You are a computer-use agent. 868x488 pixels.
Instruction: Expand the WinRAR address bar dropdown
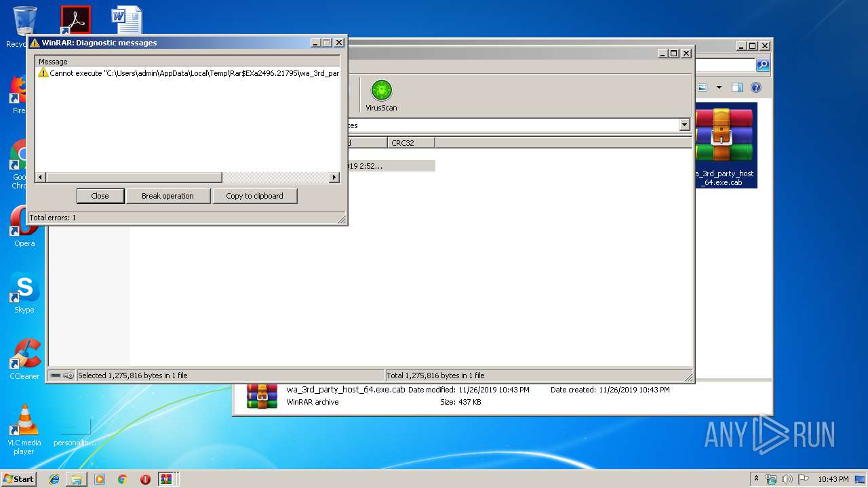coord(684,125)
